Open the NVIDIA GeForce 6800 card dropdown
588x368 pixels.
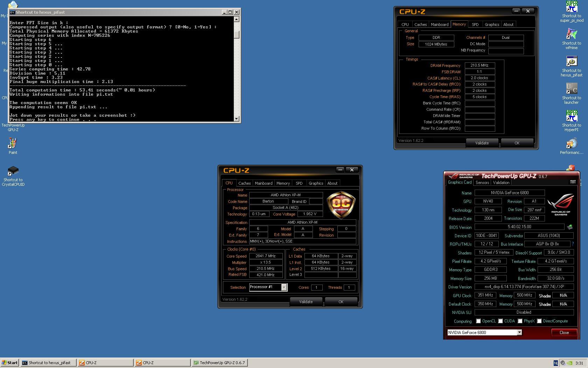coord(519,332)
